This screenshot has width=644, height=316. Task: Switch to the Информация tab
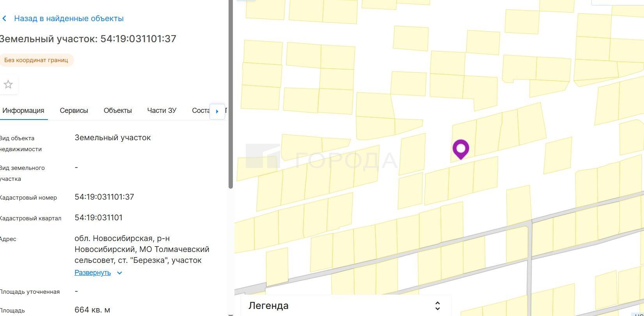[23, 111]
